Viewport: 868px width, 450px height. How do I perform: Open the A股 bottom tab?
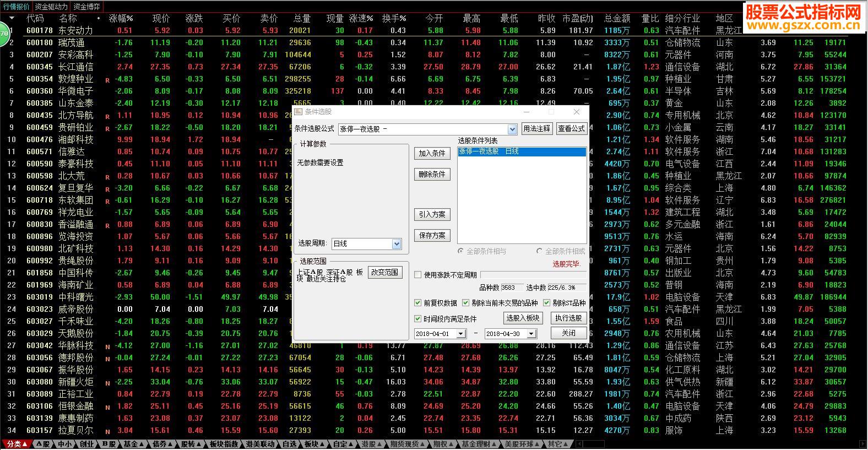44,444
